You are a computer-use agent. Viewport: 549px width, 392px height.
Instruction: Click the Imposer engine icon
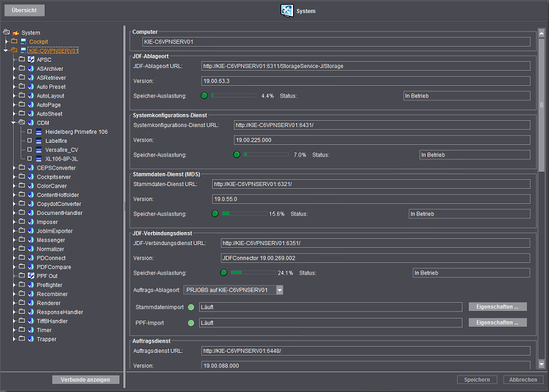coord(31,222)
